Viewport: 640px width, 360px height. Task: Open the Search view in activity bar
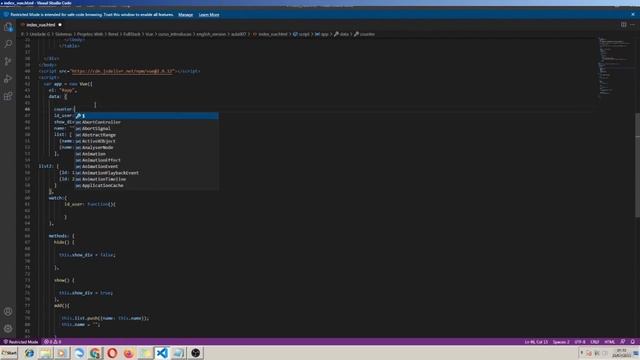8,44
